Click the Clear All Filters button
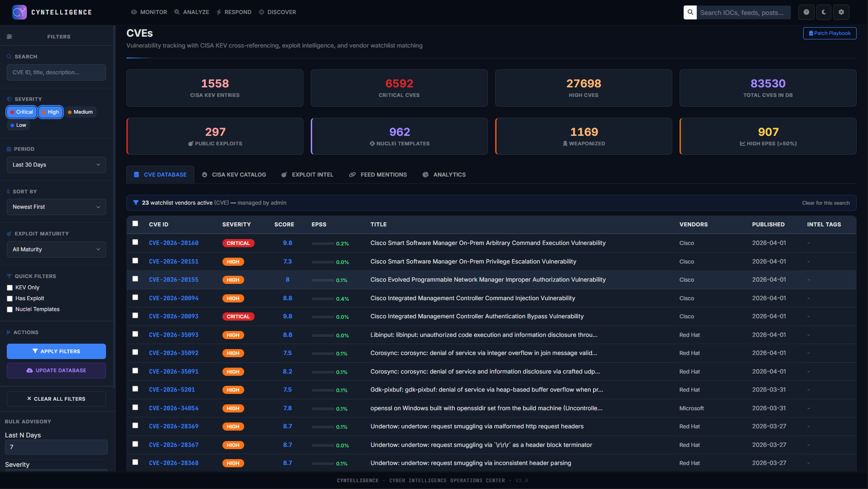The height and width of the screenshot is (489, 868). point(56,399)
